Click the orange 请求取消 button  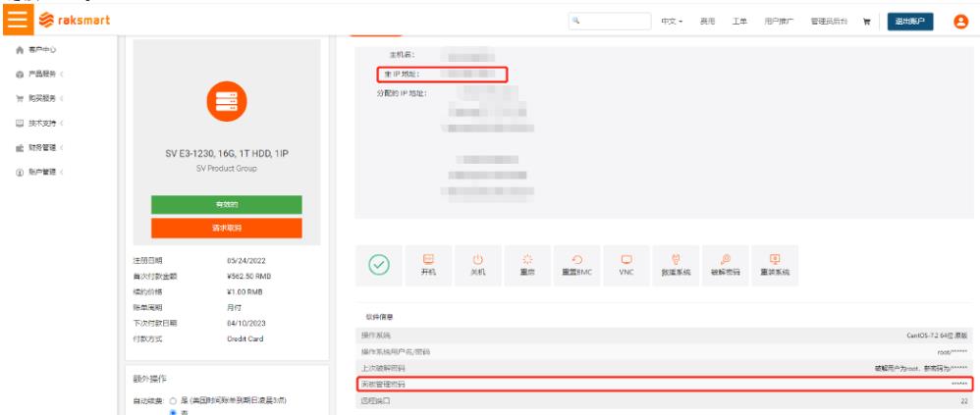pos(226,228)
